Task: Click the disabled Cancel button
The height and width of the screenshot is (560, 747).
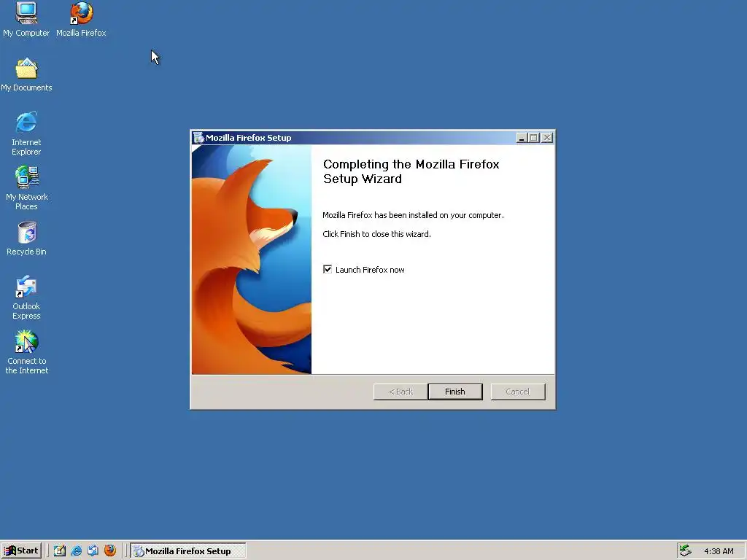Action: click(518, 392)
